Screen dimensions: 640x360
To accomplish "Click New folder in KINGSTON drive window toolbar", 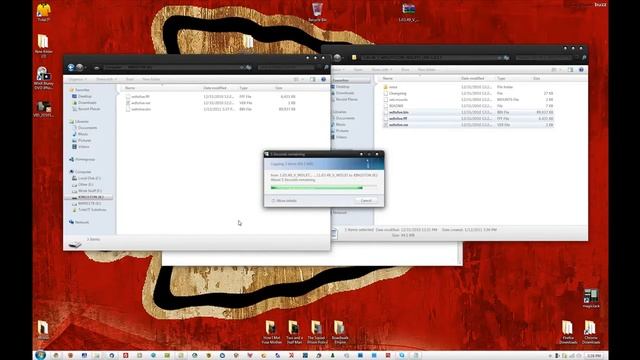I will 151,79.
